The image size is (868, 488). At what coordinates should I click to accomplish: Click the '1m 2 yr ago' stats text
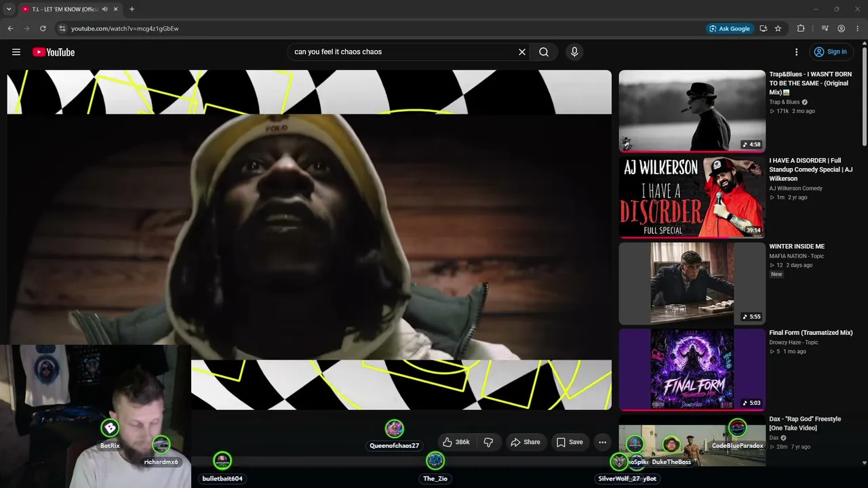click(x=789, y=197)
